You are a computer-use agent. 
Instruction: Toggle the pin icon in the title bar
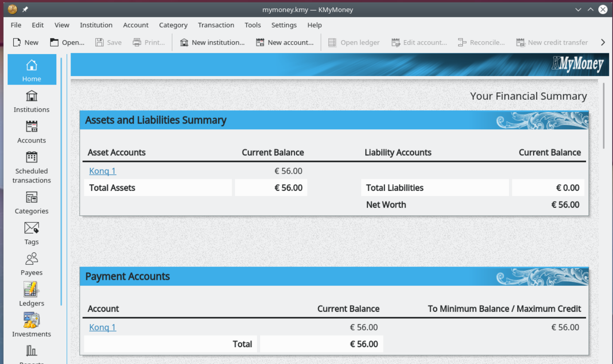point(25,9)
